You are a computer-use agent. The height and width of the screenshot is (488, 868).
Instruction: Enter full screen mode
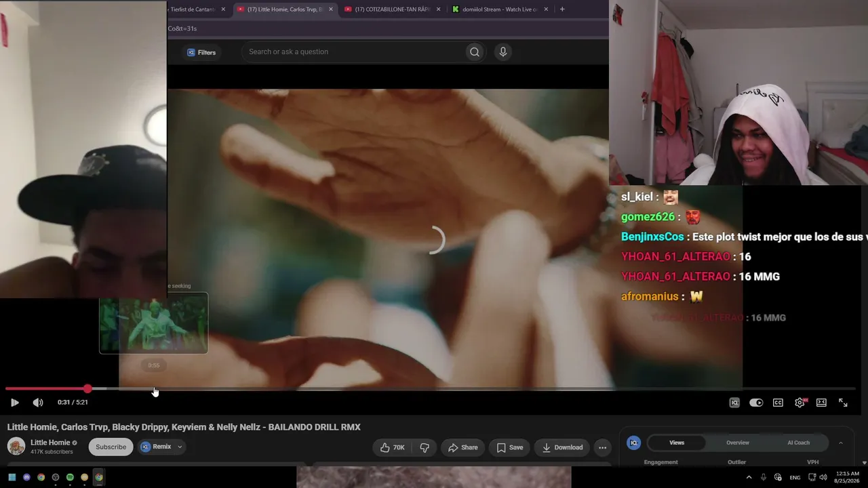(843, 403)
